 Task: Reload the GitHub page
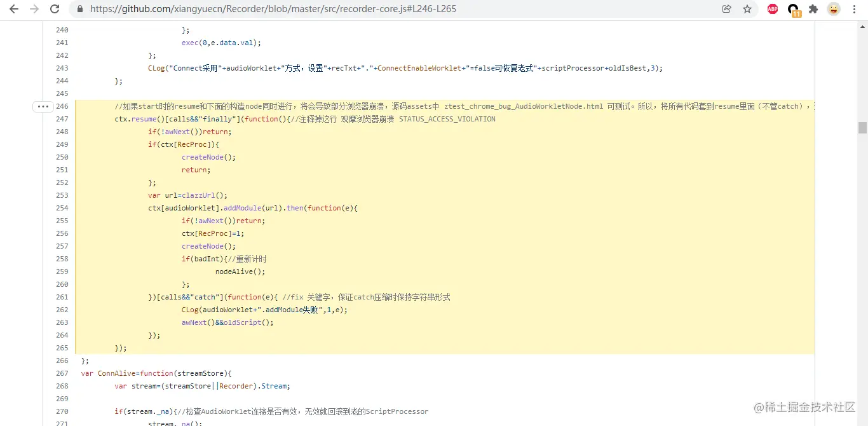click(x=55, y=9)
